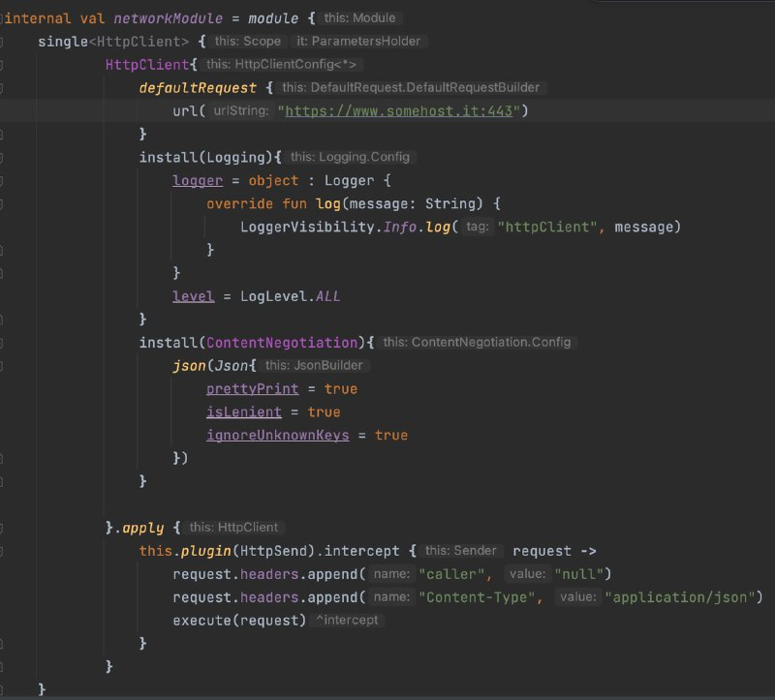This screenshot has width=775, height=700.
Task: Click the 'this: JsonBuilder' inlay hint
Action: click(317, 365)
